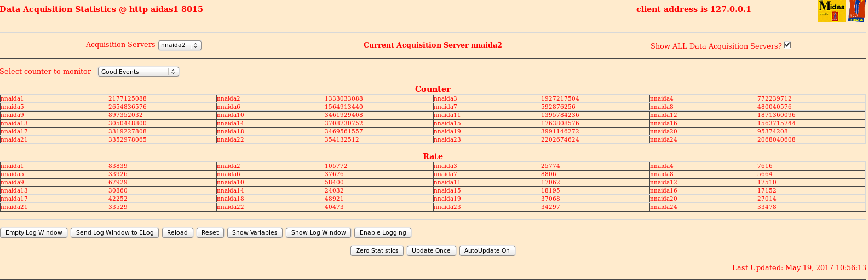868x280 pixels.
Task: Select counter value 1333033088 for nnaida2
Action: tap(344, 99)
